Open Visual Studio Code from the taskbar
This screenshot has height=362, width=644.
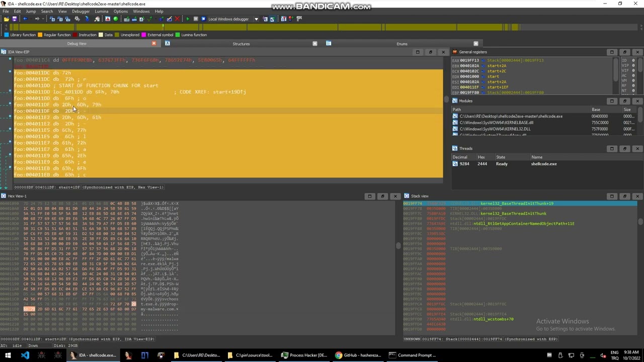(x=25, y=355)
